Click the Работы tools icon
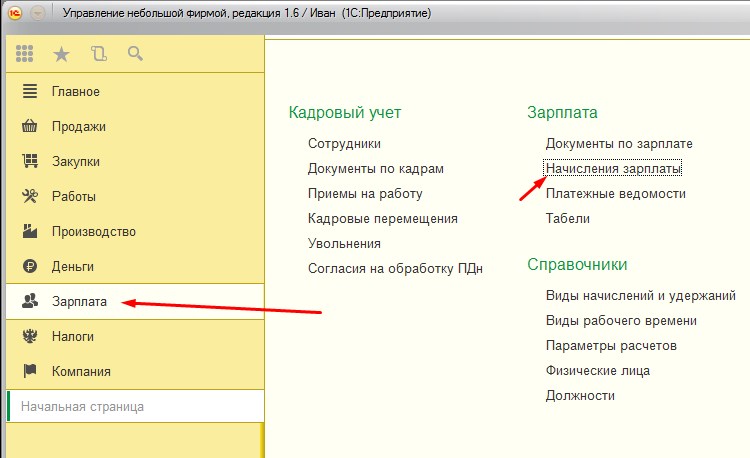 tap(30, 196)
